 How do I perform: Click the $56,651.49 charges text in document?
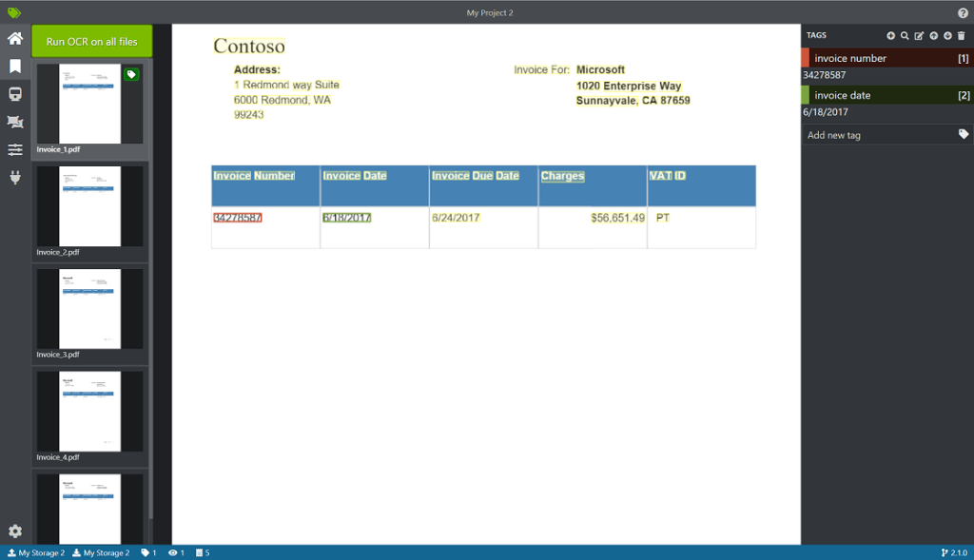617,218
